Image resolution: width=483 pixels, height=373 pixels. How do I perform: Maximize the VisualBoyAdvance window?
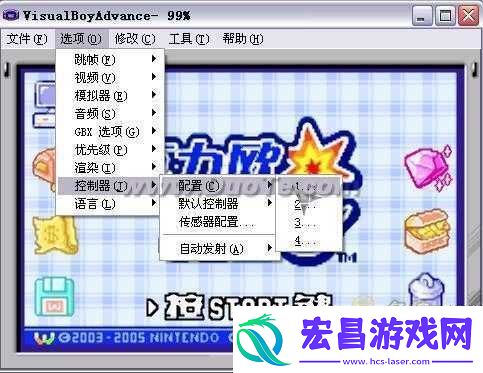tap(445, 16)
